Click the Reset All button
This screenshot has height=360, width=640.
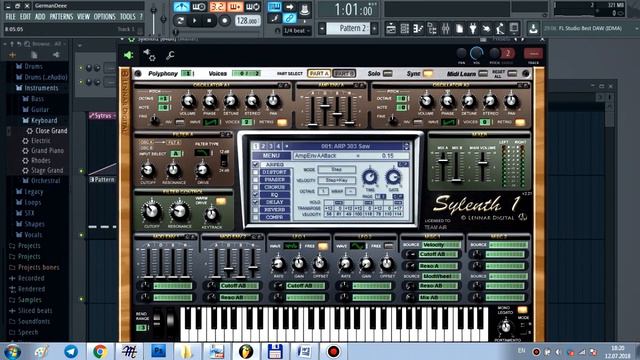(512, 73)
